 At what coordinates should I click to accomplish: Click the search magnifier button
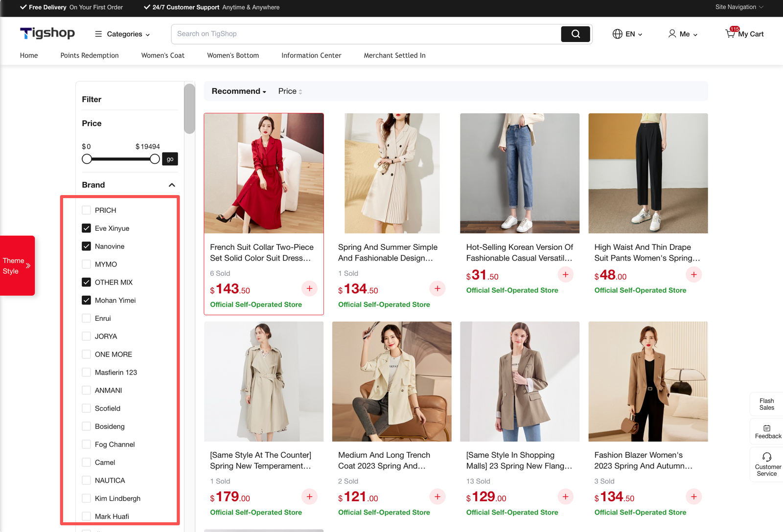575,34
